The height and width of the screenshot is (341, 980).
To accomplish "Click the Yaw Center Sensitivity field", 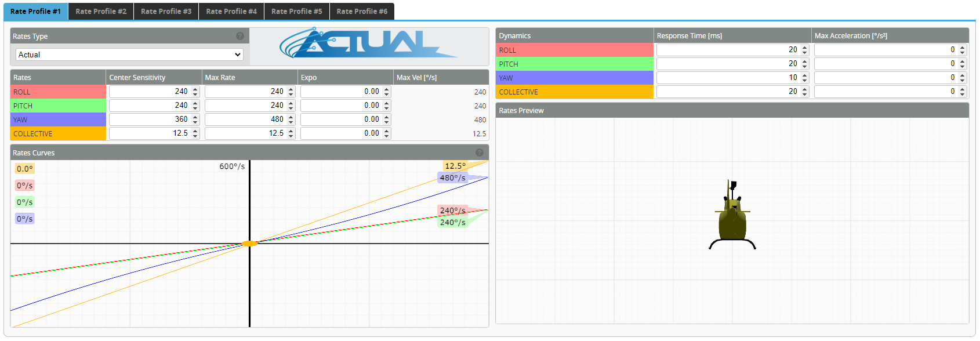I will point(149,119).
